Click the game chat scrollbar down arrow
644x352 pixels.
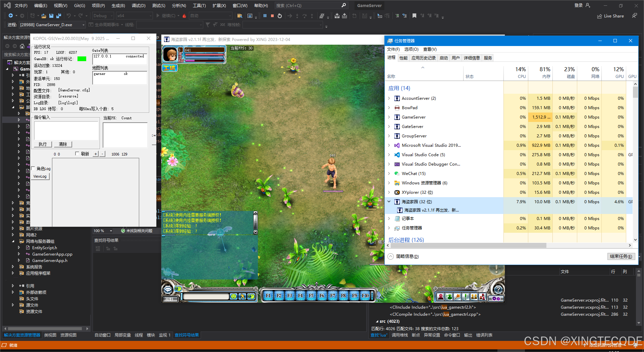[x=256, y=232]
